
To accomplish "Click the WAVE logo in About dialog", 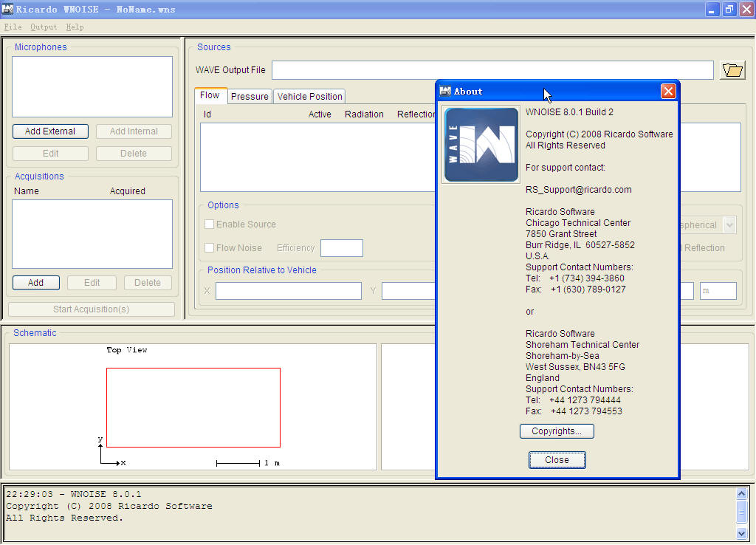I will pyautogui.click(x=481, y=145).
